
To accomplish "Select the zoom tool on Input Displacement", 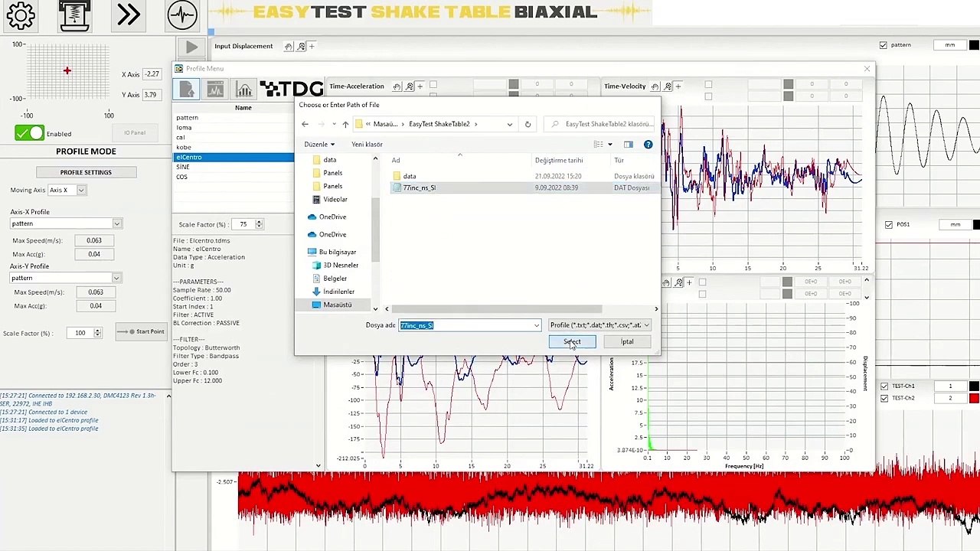I will pyautogui.click(x=300, y=47).
